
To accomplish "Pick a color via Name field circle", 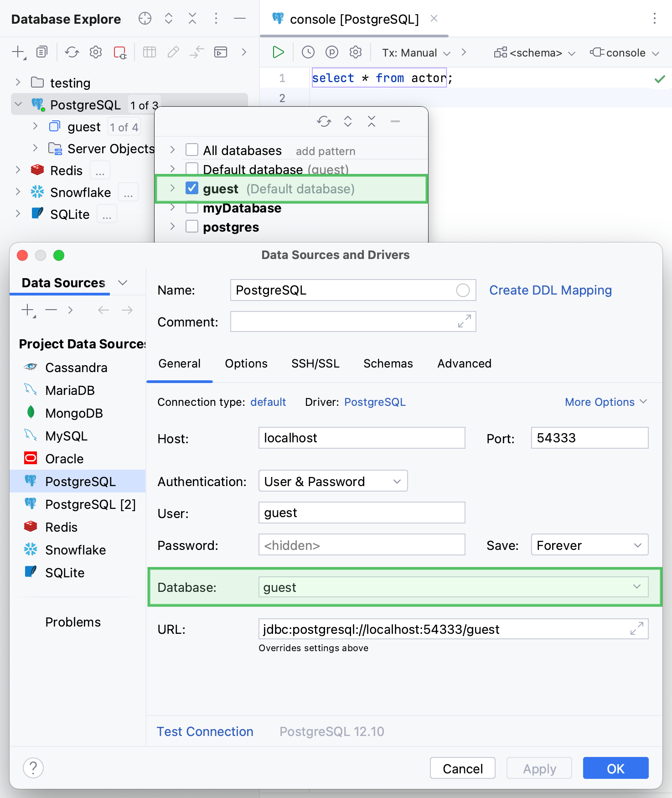I will (463, 290).
